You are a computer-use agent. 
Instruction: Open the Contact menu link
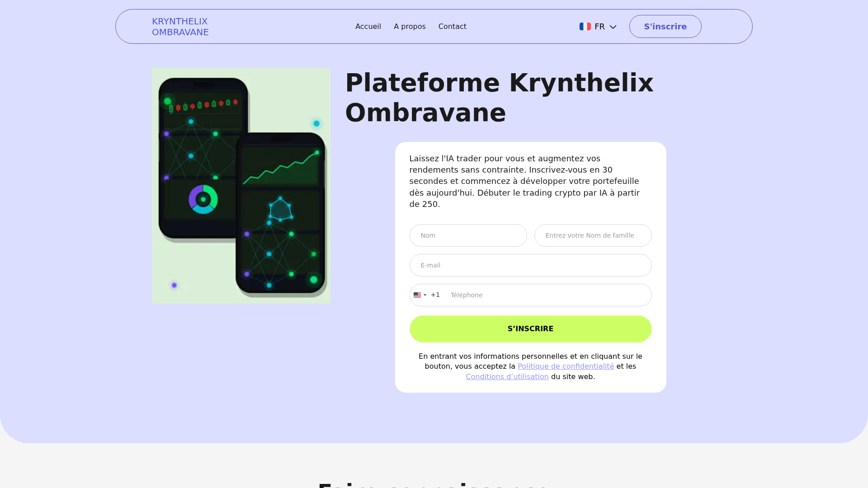click(452, 27)
